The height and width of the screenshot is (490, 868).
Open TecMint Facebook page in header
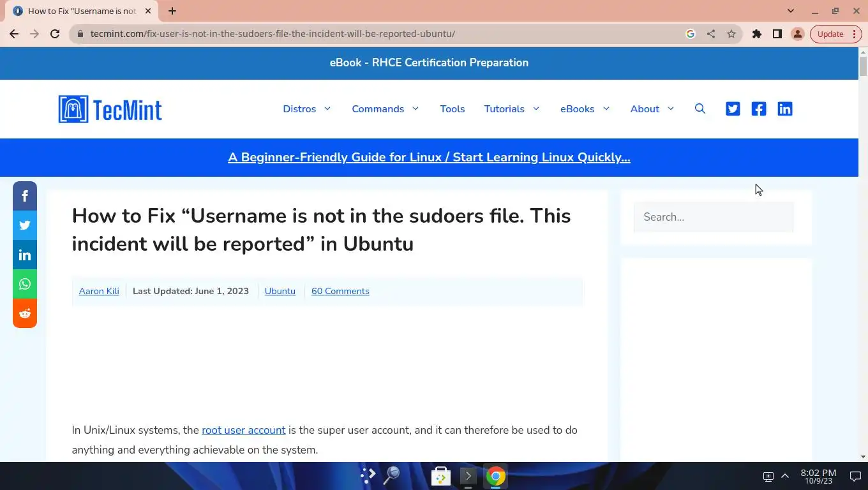[x=759, y=109]
